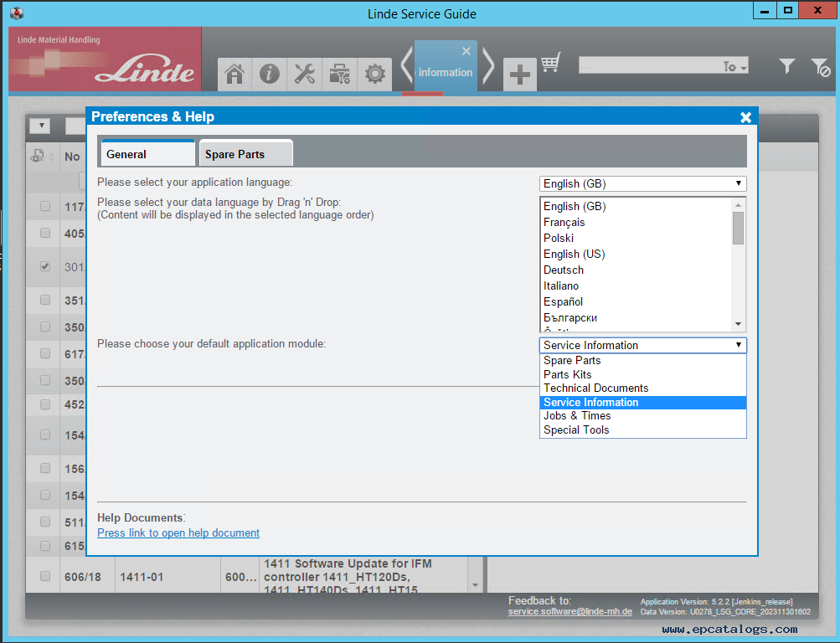Go to previous tab with left chevron

[x=407, y=65]
